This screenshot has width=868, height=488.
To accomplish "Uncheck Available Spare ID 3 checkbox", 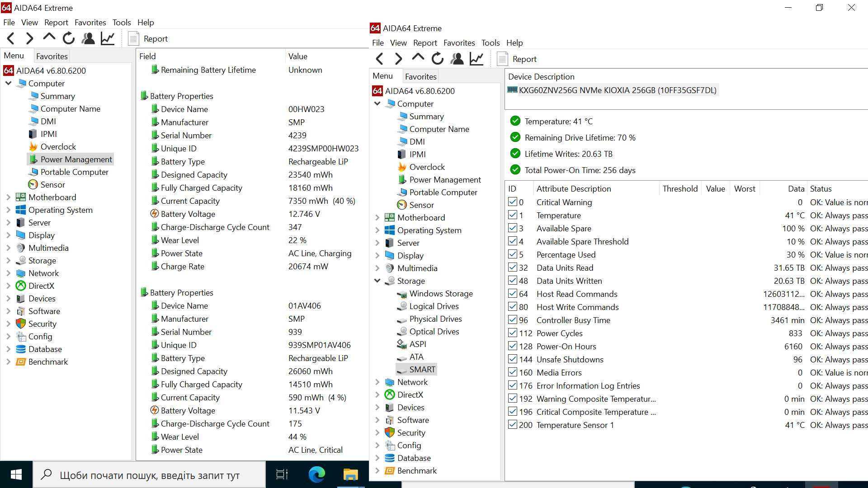I will [x=513, y=228].
